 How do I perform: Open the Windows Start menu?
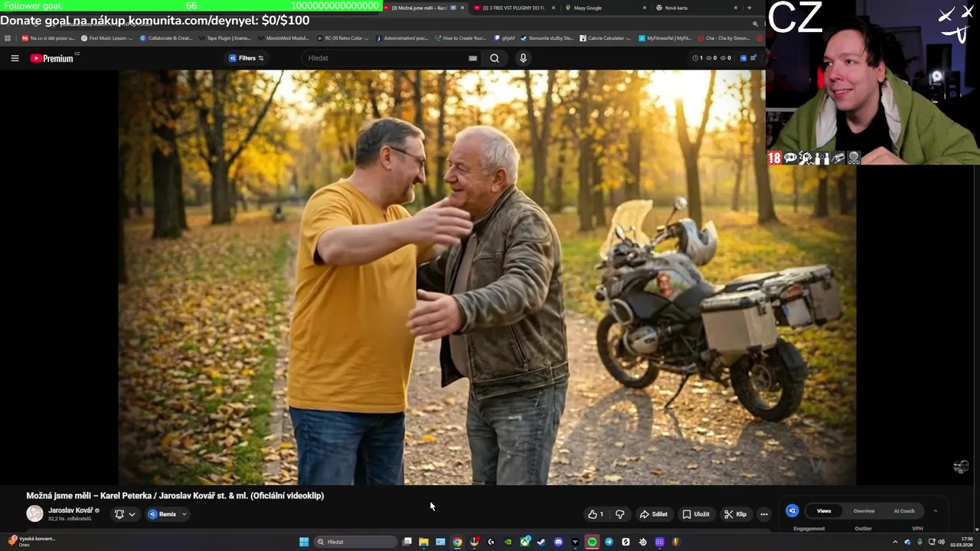click(x=304, y=542)
